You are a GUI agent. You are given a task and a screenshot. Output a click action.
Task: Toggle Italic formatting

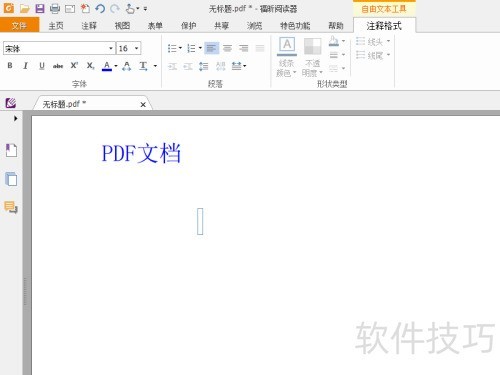[x=25, y=66]
